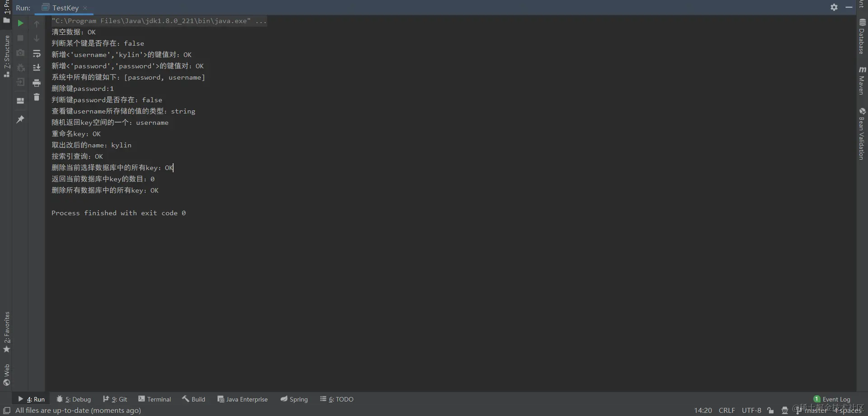Close the TestKey run tab
Viewport: 868px width, 416px height.
tap(85, 8)
